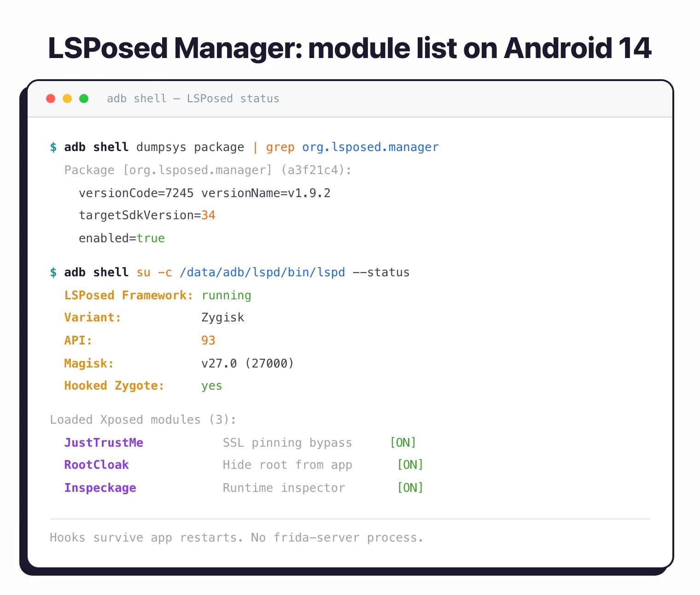Click 'org.lsposed.manager' in the grep command

click(370, 147)
